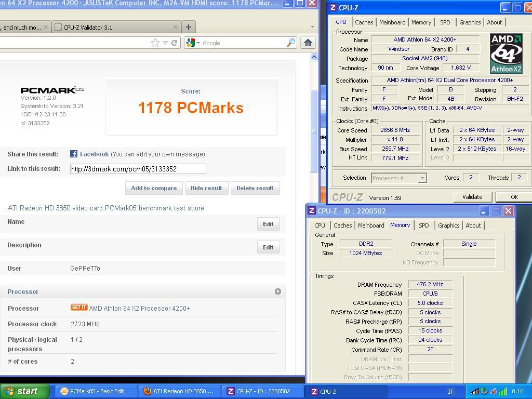
Task: Click Validate button in CPU-Z
Action: (x=472, y=197)
